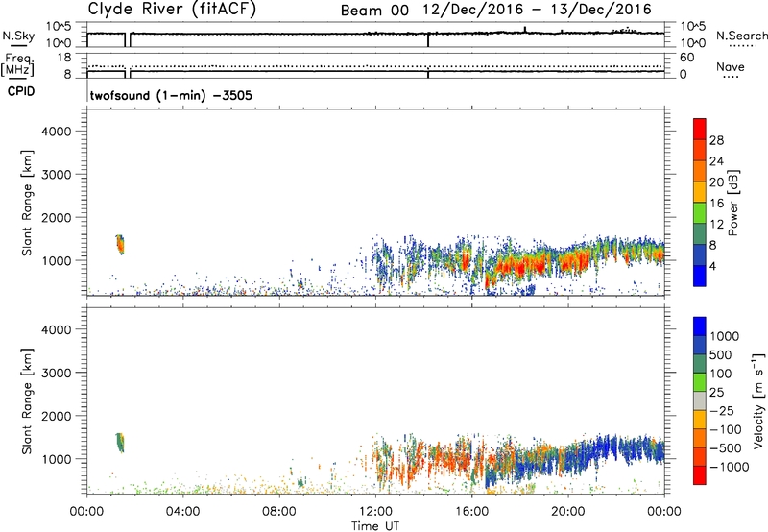Click the Clyde River (fitACF) title
Image resolution: width=768 pixels, height=532 pixels.
[x=172, y=9]
